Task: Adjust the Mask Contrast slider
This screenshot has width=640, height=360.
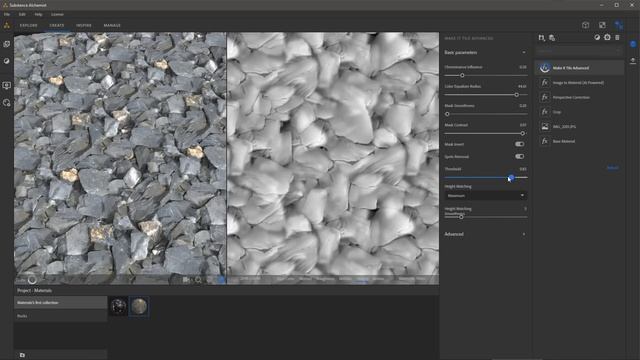Action: coord(522,133)
